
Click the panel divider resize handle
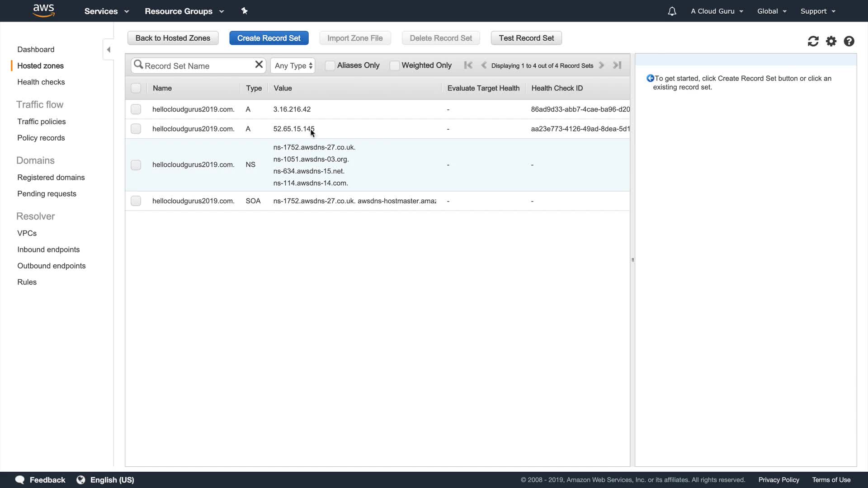[x=632, y=260]
